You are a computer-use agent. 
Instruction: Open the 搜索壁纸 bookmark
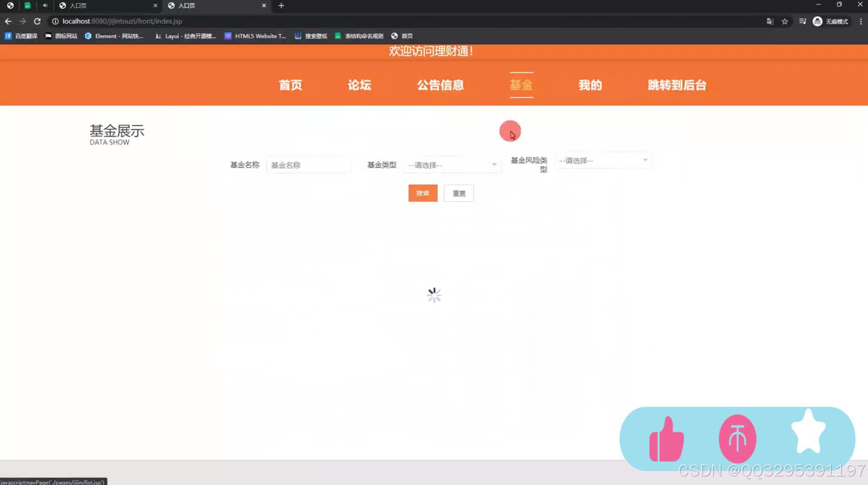point(311,36)
